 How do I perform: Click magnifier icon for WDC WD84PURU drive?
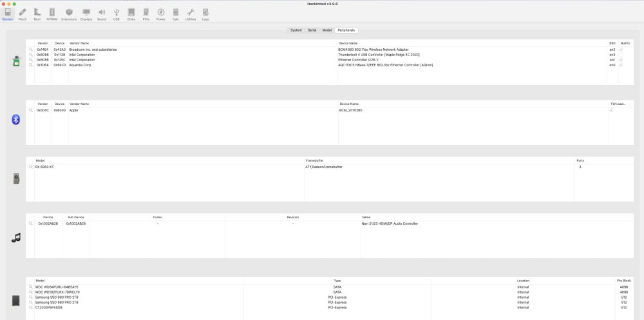30,287
